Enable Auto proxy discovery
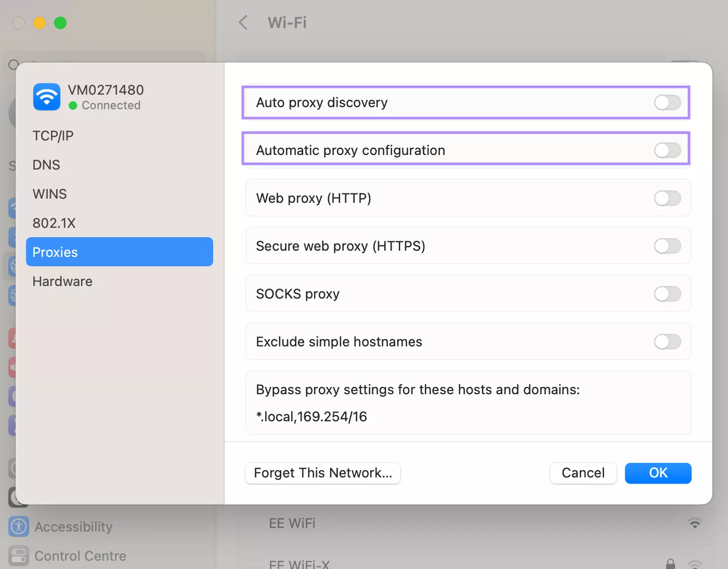This screenshot has height=569, width=728. coord(667,102)
